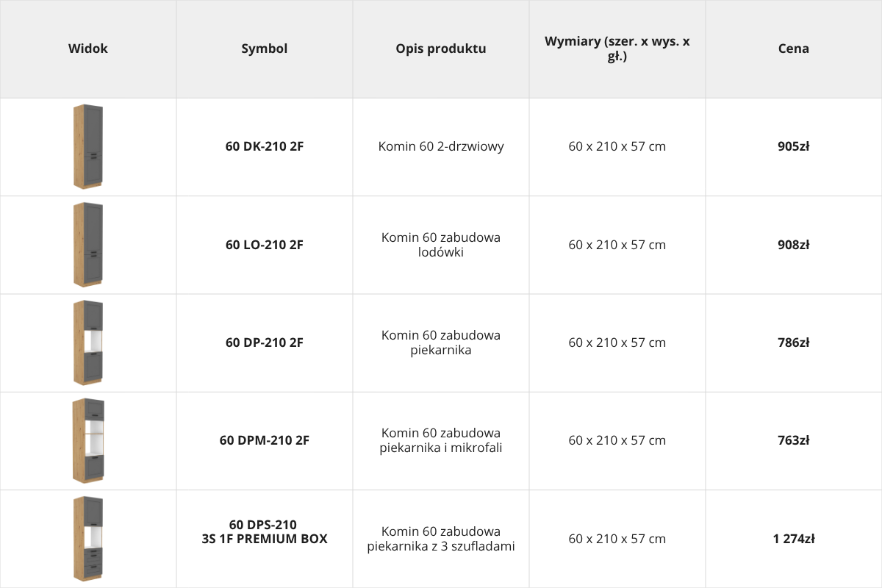Click the Cena column header
Viewport: 882px width, 588px height.
794,49
